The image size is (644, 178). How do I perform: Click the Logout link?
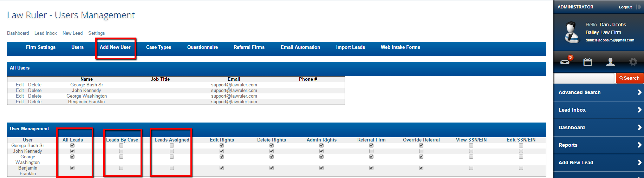click(x=625, y=7)
